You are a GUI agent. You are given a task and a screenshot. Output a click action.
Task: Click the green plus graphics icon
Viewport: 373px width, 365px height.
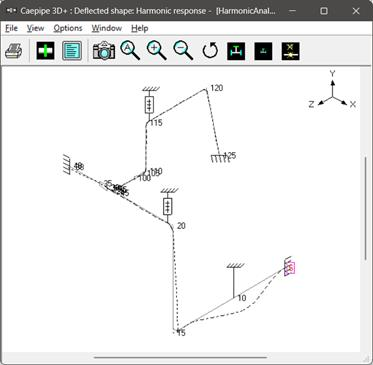coord(45,51)
